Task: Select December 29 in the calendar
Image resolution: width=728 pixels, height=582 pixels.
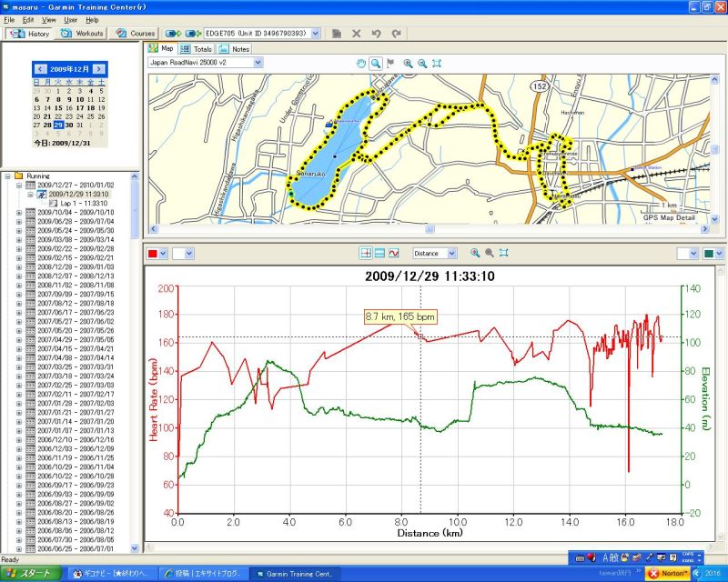Action: pos(58,125)
